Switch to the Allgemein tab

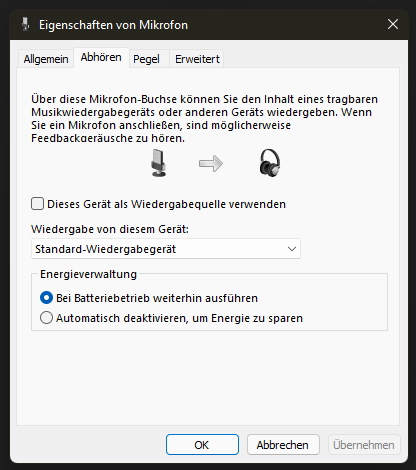(x=46, y=59)
